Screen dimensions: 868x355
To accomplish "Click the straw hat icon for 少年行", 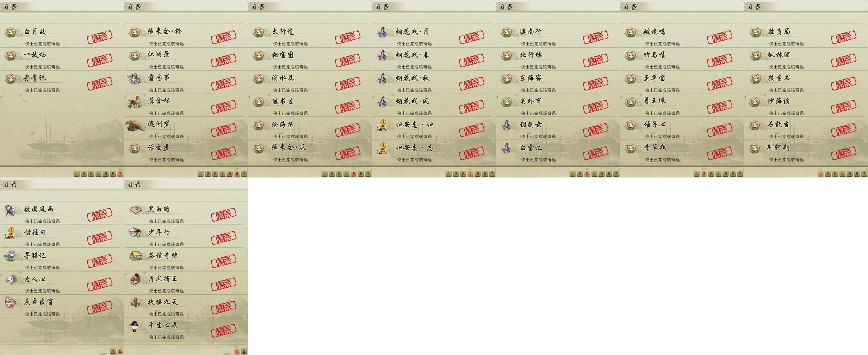I will pos(135,232).
